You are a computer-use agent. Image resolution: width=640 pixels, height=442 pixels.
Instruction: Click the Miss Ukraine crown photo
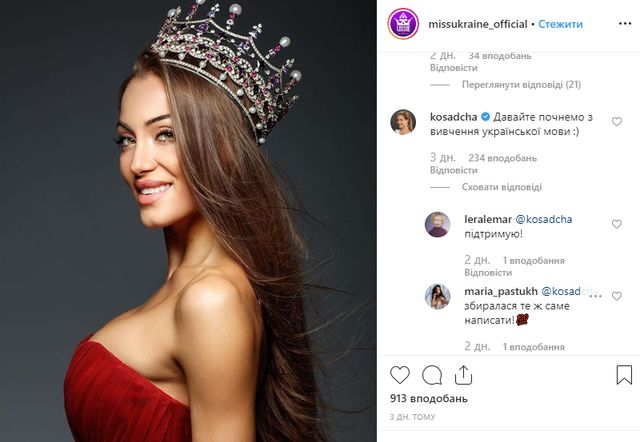click(188, 221)
